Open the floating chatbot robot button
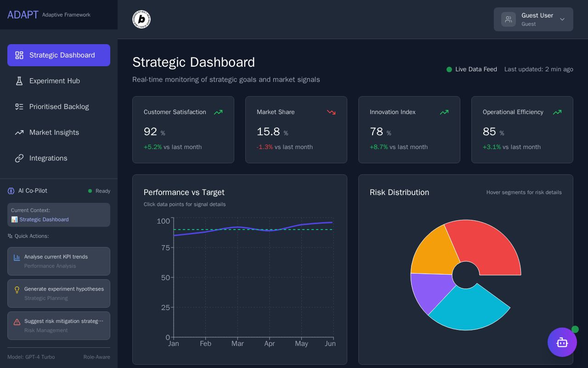The height and width of the screenshot is (368, 588). point(562,342)
